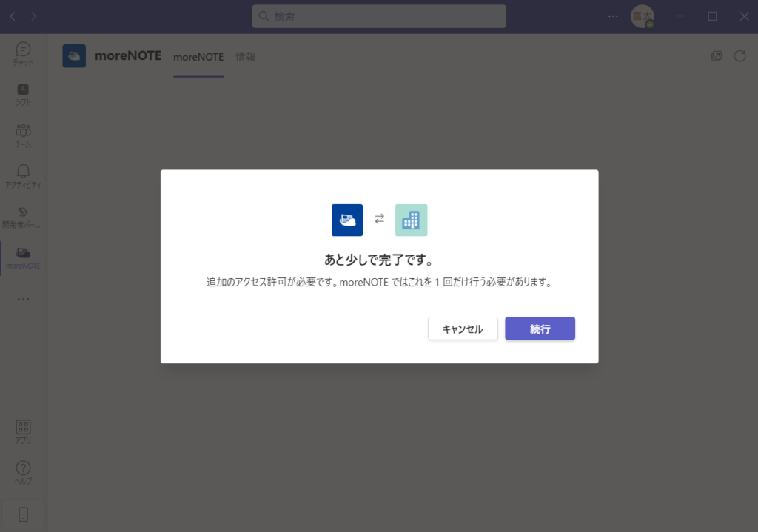
Task: Open settings and more ellipsis in title bar
Action: click(x=613, y=16)
